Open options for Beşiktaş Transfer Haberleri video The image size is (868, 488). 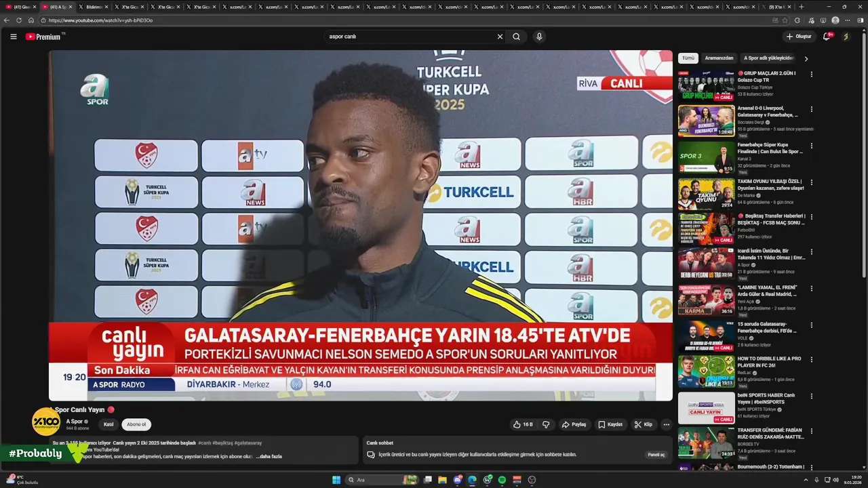coord(811,217)
